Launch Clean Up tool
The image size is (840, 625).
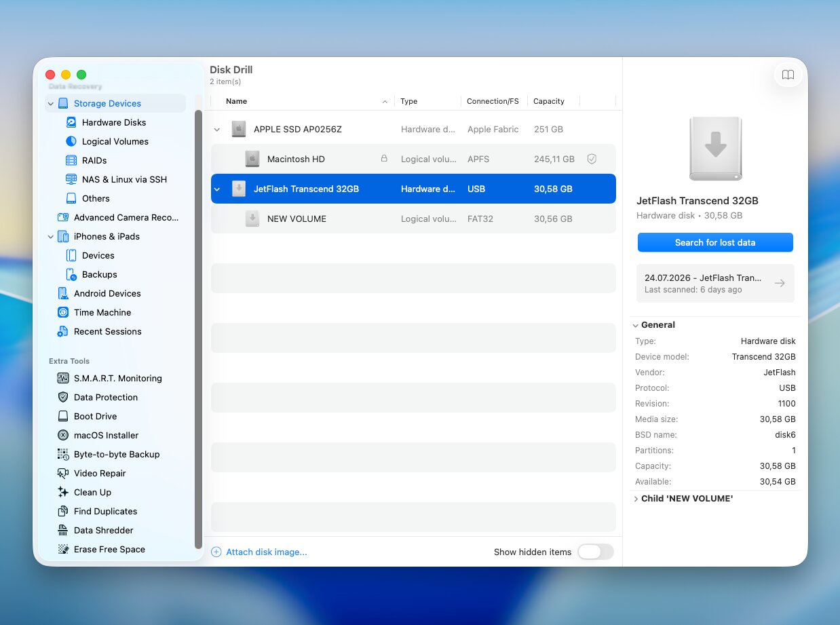pos(84,492)
